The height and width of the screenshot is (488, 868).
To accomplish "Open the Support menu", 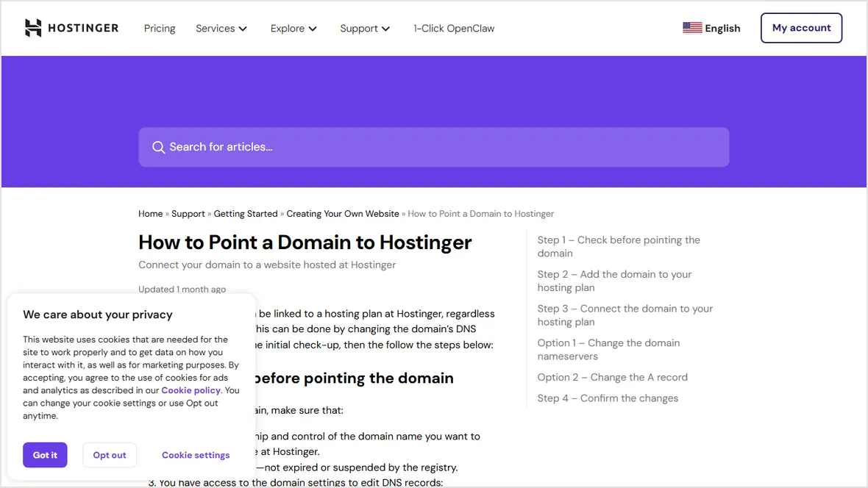I will [x=365, y=28].
